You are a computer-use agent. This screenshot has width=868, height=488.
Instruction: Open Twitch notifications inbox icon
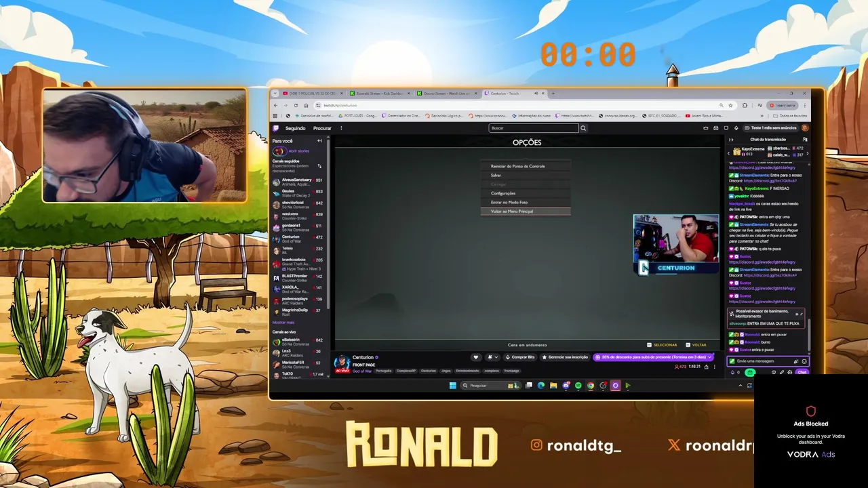click(715, 128)
